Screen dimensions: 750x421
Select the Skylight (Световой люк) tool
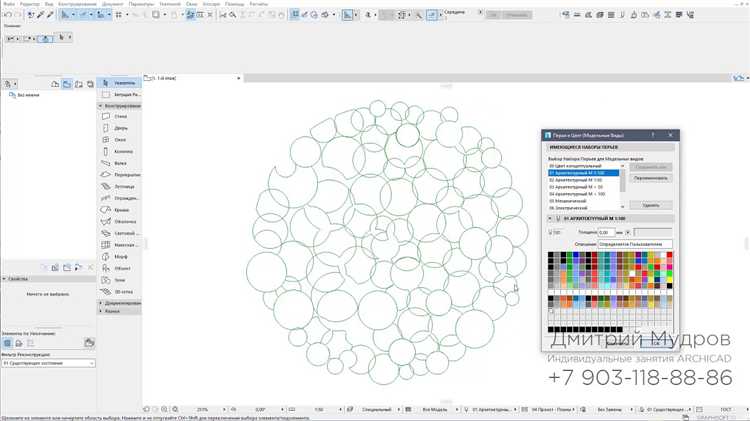119,233
